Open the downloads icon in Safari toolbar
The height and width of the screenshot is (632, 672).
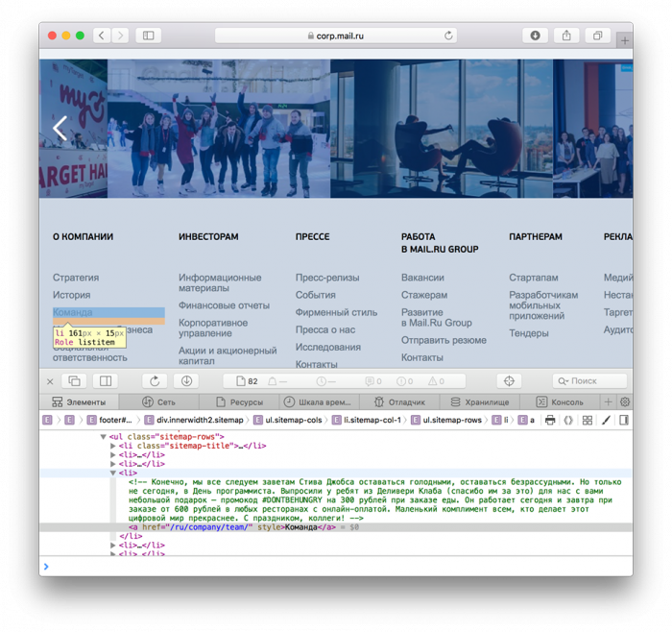[535, 36]
